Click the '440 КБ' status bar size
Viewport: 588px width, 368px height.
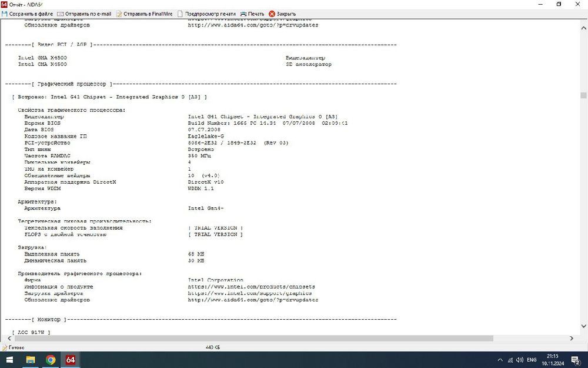(213, 348)
